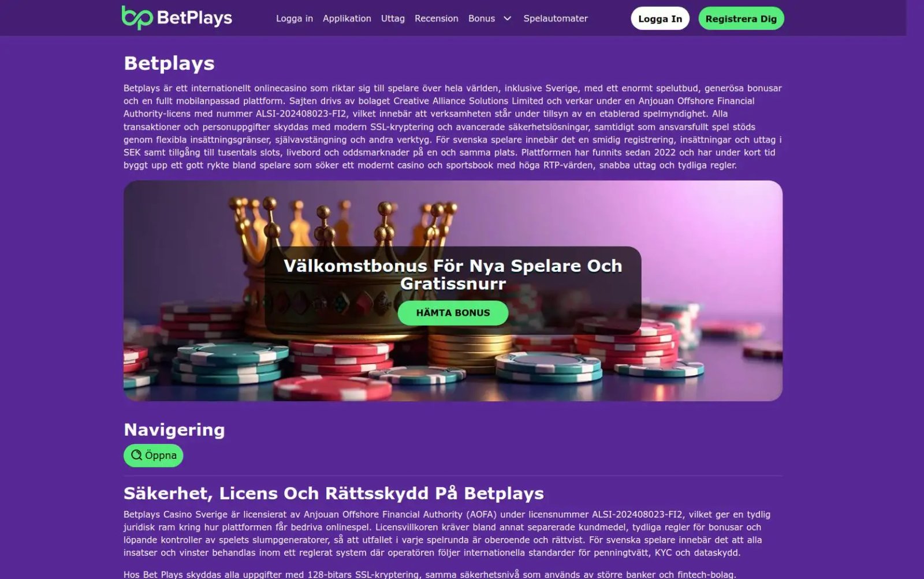Viewport: 924px width, 579px height.
Task: Open the Recension nav link
Action: point(437,18)
